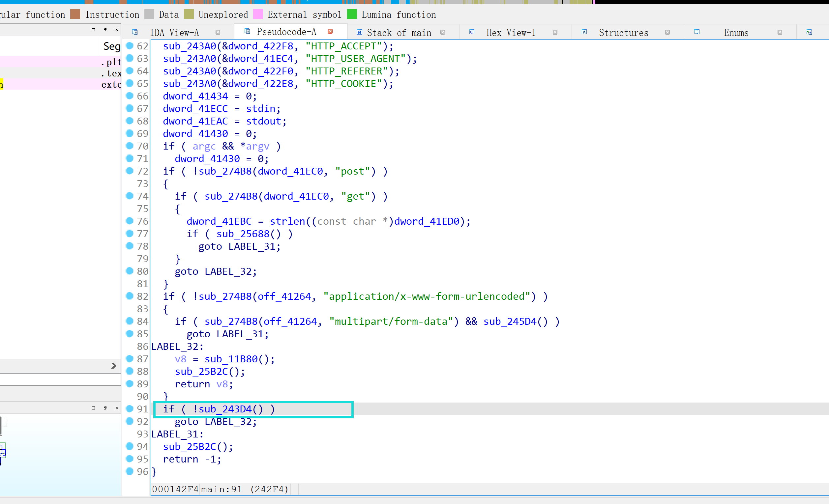Click the icon of the tab after Enums
Image resolution: width=829 pixels, height=504 pixels.
click(x=809, y=32)
